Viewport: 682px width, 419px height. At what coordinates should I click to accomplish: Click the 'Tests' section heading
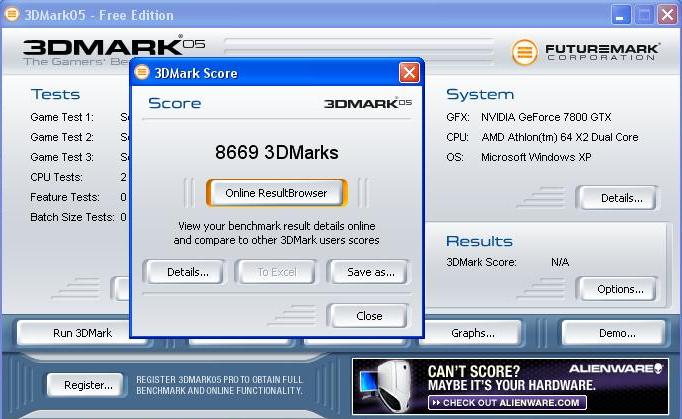[x=55, y=94]
